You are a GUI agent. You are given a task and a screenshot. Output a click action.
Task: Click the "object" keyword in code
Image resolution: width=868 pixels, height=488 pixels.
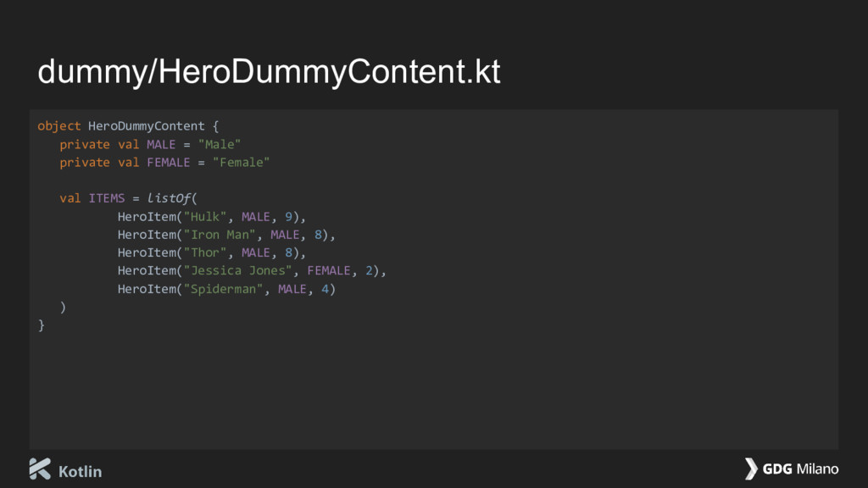pyautogui.click(x=59, y=127)
